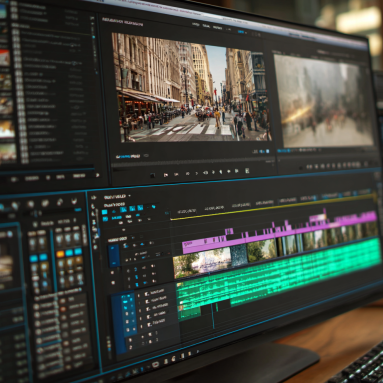
Task: Click the last rectangular icon in the left monitor transport
Action: point(247,171)
